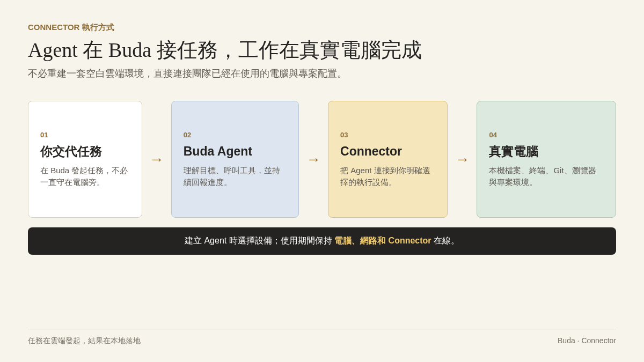This screenshot has width=644, height=362.
Task: Click step number 01
Action: coord(44,135)
